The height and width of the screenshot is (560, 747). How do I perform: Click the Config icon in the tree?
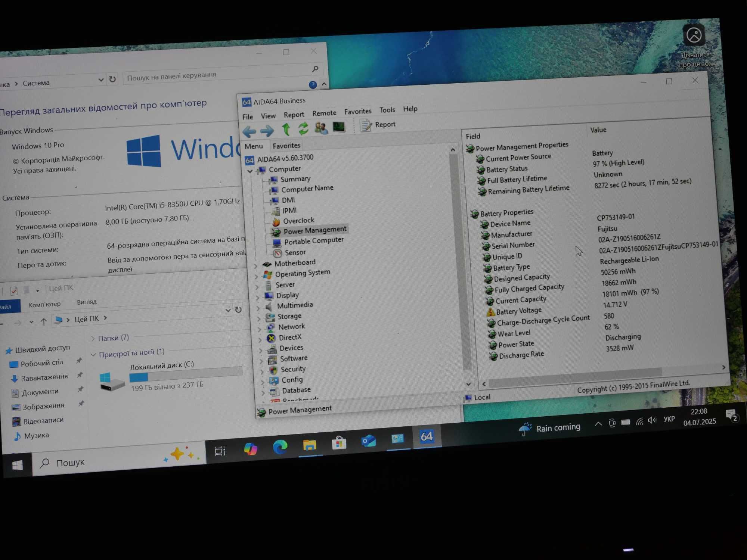(274, 381)
